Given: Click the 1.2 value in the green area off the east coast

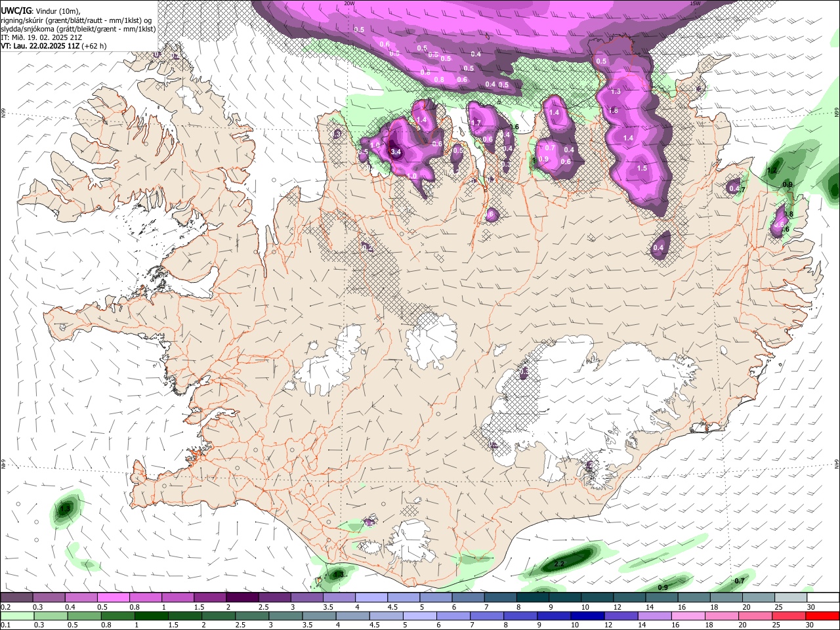Looking at the screenshot, I should (772, 171).
